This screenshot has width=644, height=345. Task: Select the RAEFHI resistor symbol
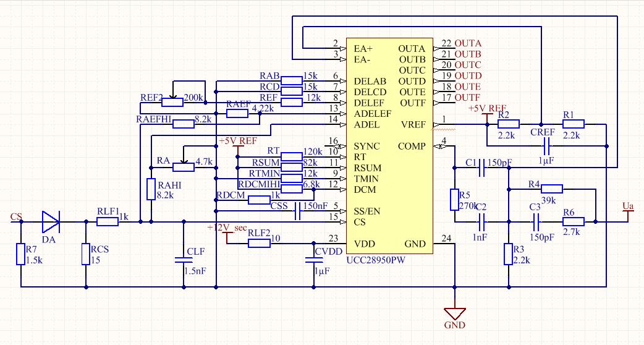point(184,124)
